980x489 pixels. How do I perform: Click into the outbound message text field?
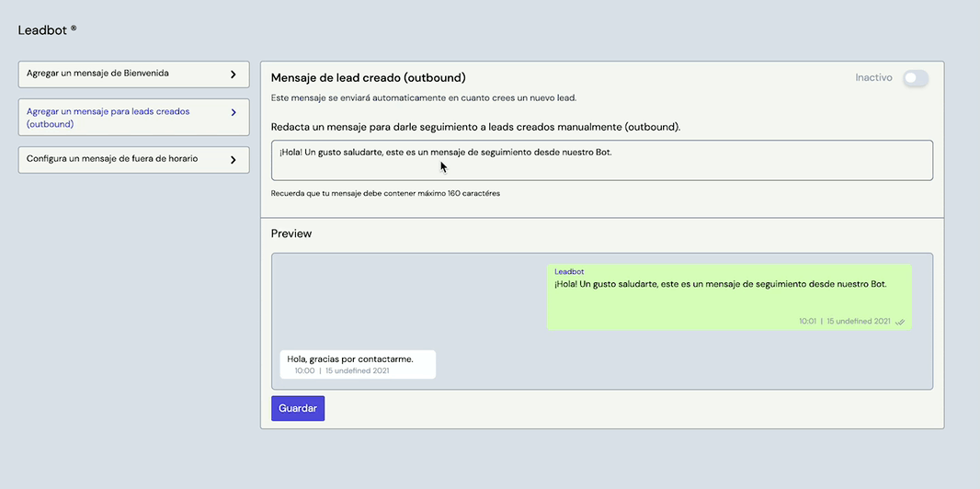click(602, 161)
